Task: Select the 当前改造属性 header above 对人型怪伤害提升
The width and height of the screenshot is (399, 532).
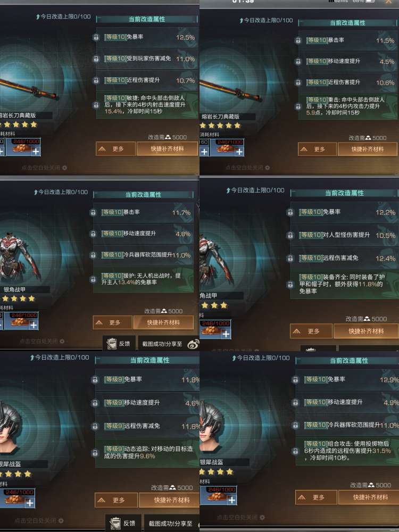Action: (344, 193)
